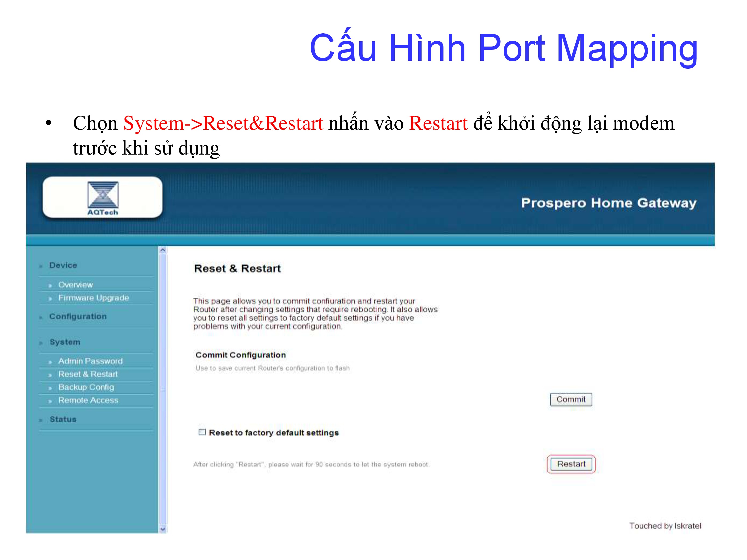Open the Overview page link

tap(75, 284)
